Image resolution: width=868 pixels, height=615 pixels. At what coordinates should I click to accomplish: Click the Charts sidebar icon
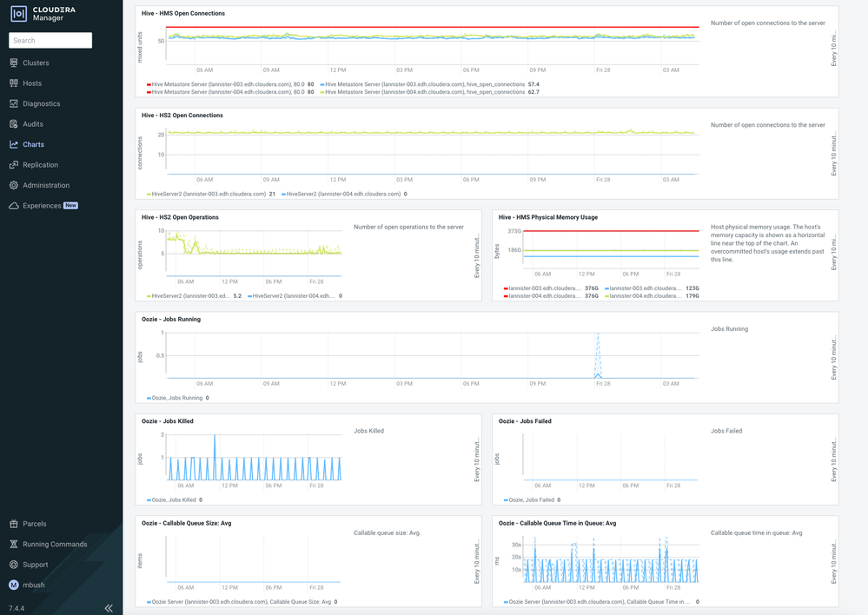tap(14, 144)
